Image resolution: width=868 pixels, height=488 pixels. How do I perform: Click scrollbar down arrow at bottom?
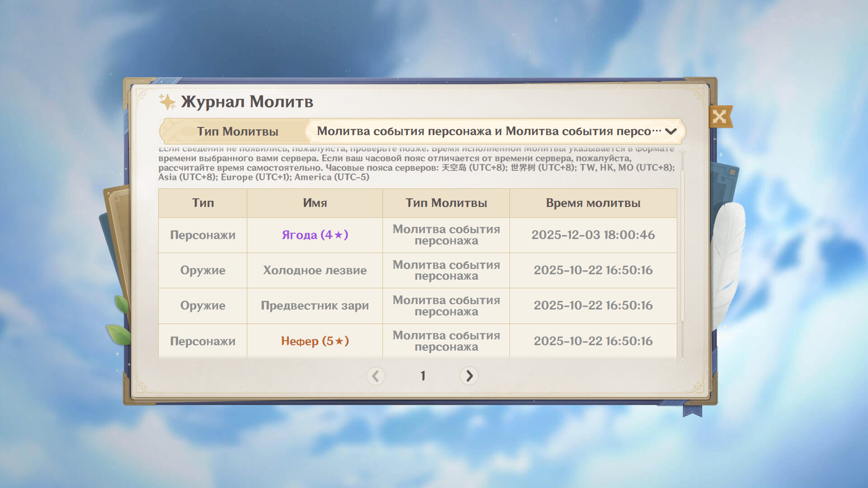tap(683, 358)
